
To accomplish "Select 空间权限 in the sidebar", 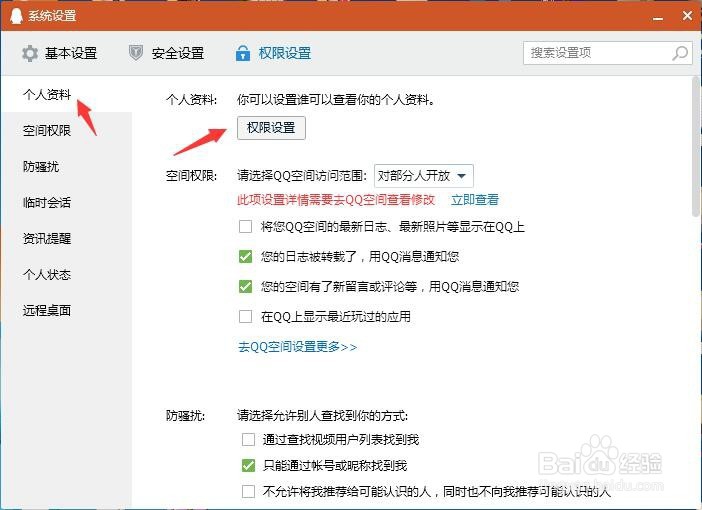I will click(47, 130).
